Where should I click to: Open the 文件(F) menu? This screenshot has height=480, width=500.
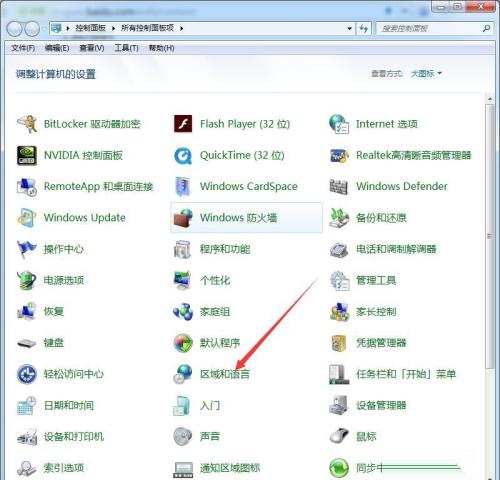(23, 48)
